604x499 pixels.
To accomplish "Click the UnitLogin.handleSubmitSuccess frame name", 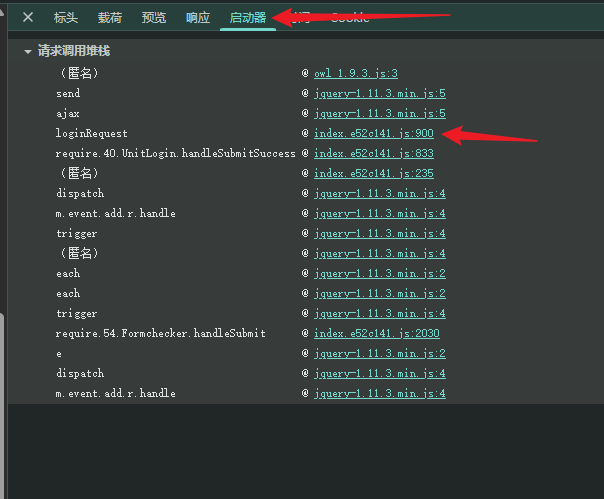I will coord(175,153).
